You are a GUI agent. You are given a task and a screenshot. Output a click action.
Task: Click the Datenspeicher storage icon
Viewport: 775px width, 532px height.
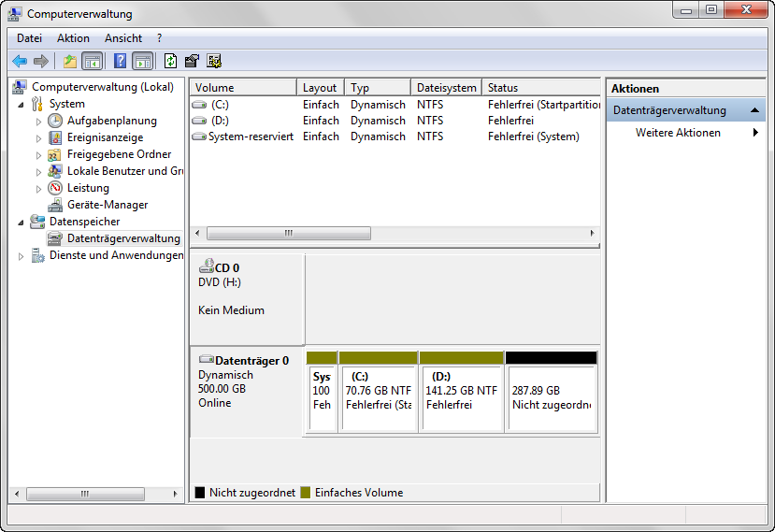pos(37,222)
